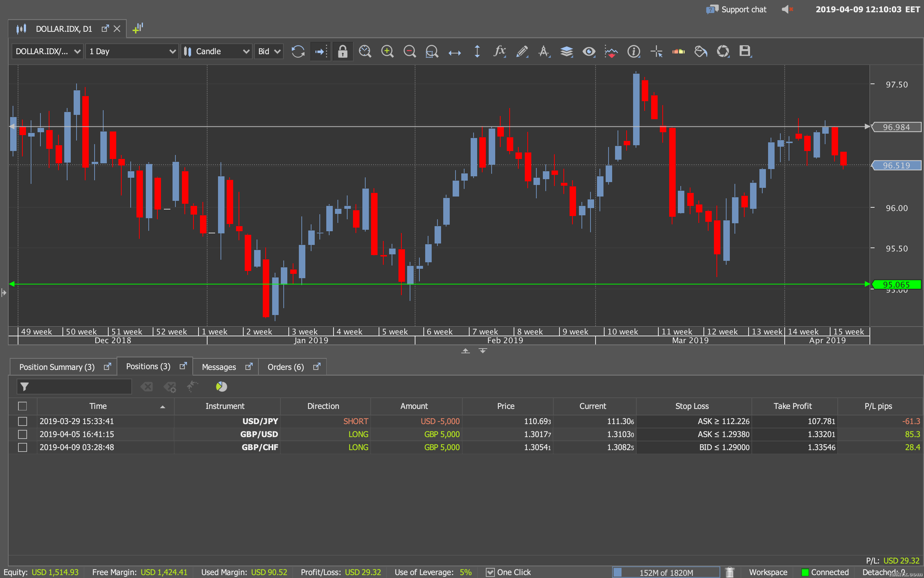Open chart layers stack icon

(567, 51)
